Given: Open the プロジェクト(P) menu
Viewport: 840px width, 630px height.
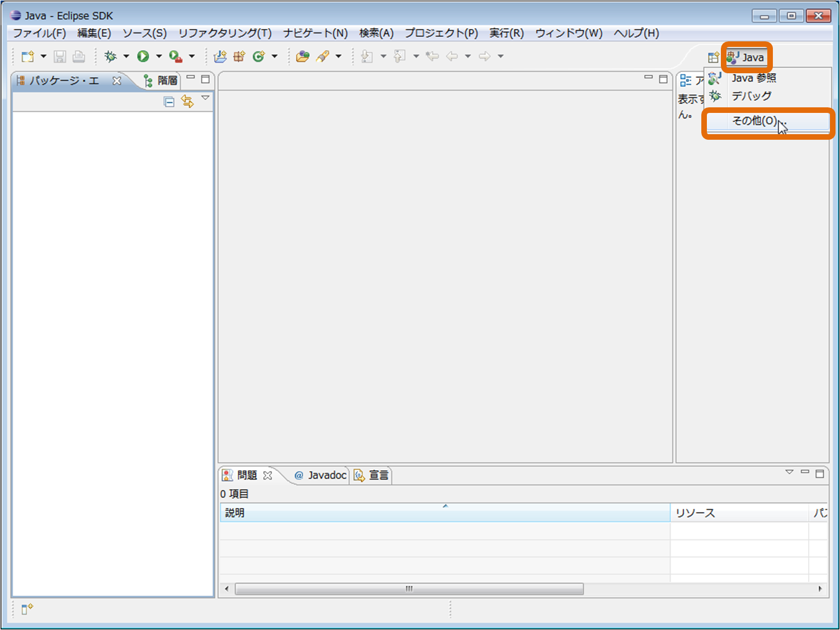Looking at the screenshot, I should 441,34.
